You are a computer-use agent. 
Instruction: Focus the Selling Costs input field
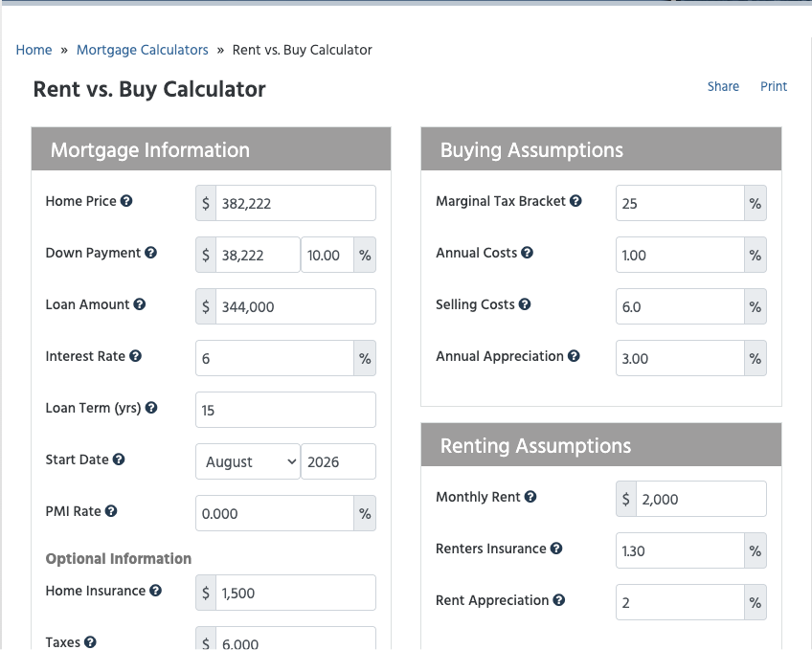point(680,306)
